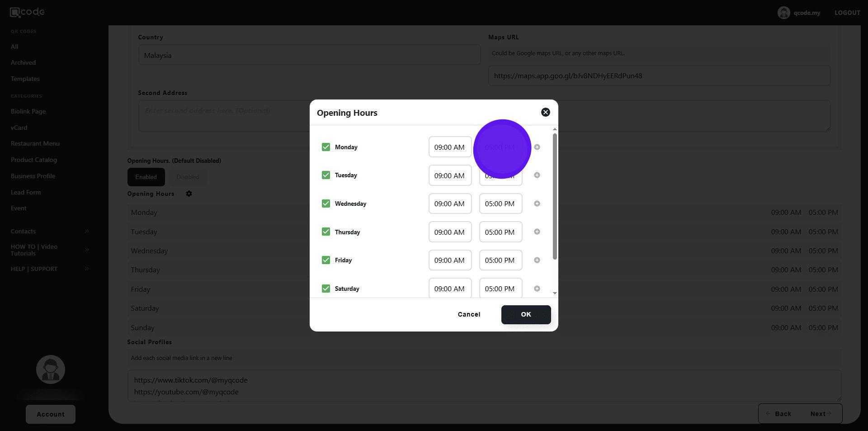Close the Opening Hours dialog

pos(546,112)
